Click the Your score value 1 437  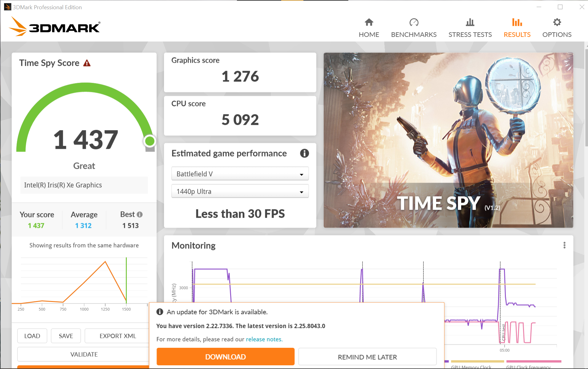(x=36, y=225)
